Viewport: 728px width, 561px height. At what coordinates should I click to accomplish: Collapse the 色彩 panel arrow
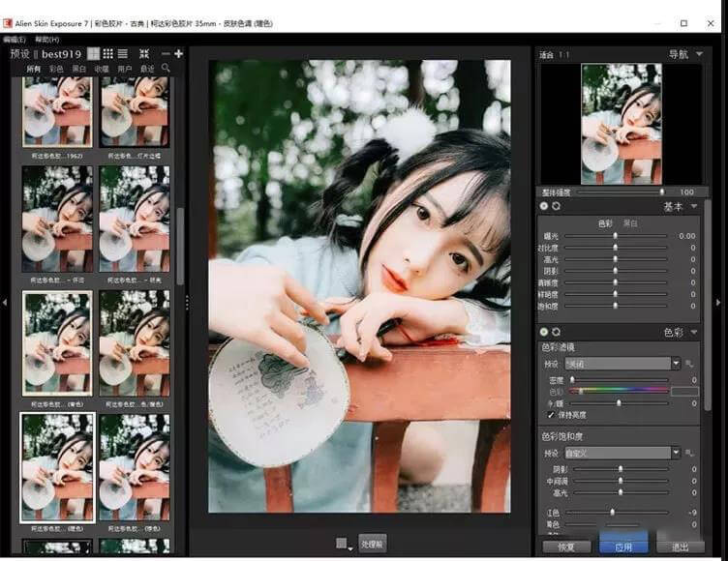point(694,332)
